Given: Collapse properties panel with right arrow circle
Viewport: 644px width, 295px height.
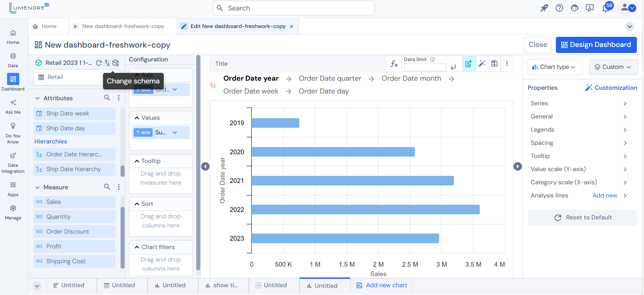Looking at the screenshot, I should tap(518, 166).
